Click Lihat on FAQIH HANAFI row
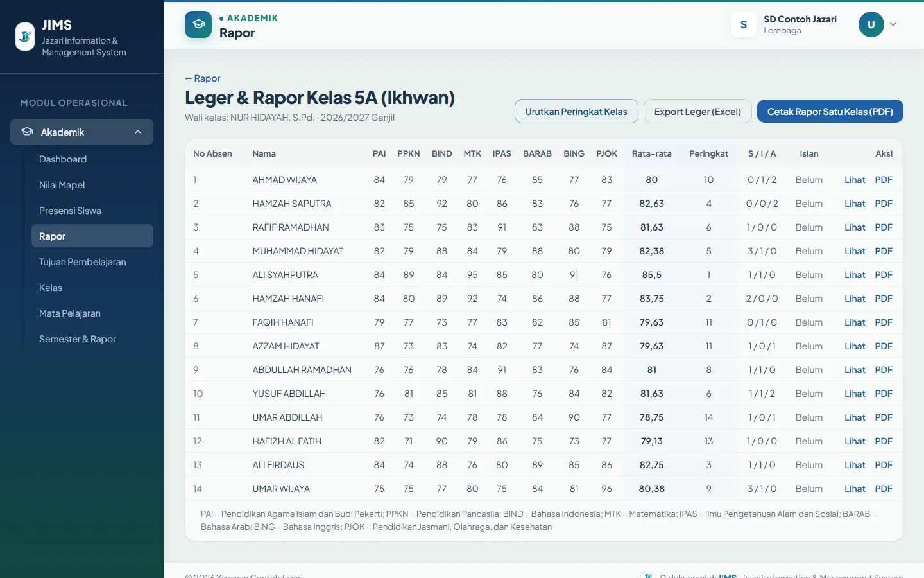The height and width of the screenshot is (578, 924). [x=855, y=322]
